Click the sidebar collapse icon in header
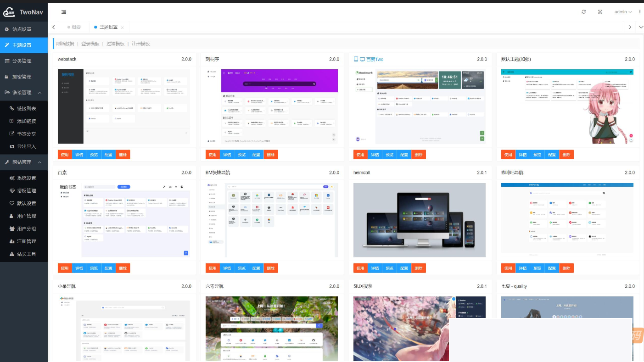This screenshot has width=644, height=362. click(64, 12)
